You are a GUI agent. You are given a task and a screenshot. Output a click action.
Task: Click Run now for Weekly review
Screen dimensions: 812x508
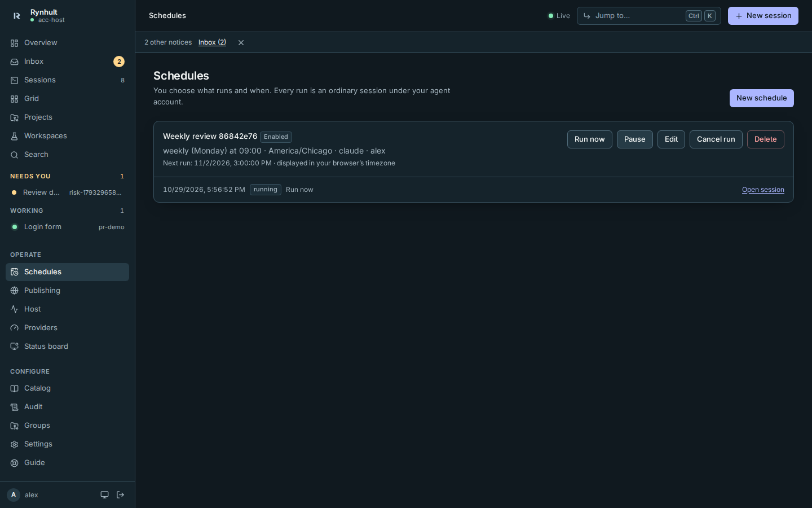pyautogui.click(x=589, y=139)
